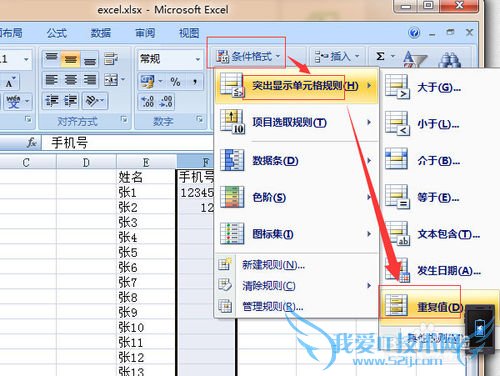Increase indent of cell text

coord(70,101)
